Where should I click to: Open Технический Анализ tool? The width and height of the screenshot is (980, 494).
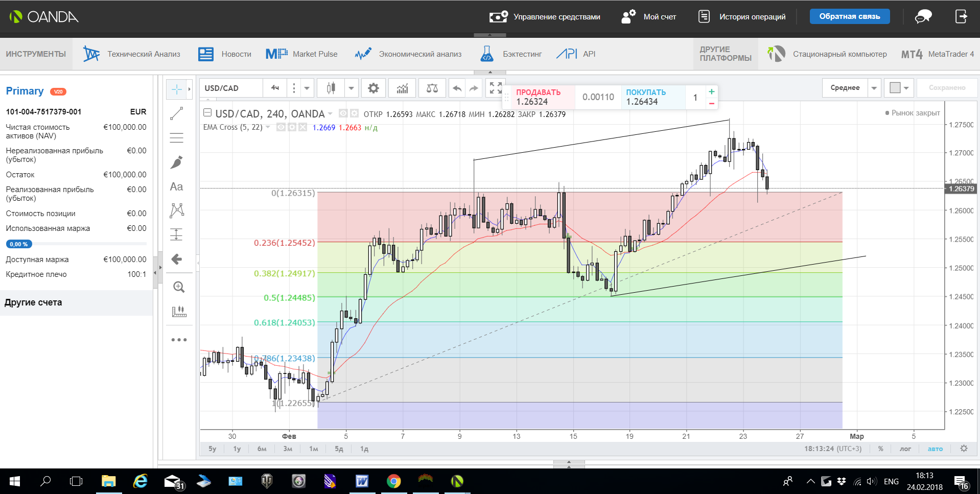132,54
